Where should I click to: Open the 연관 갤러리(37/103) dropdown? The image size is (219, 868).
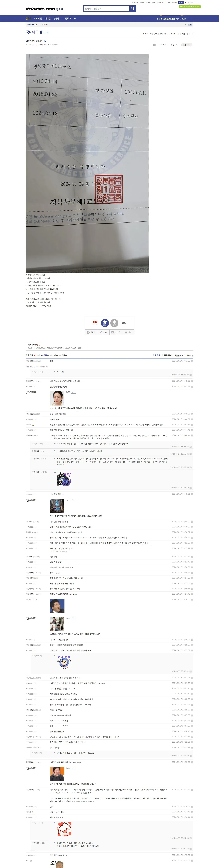pos(159,34)
